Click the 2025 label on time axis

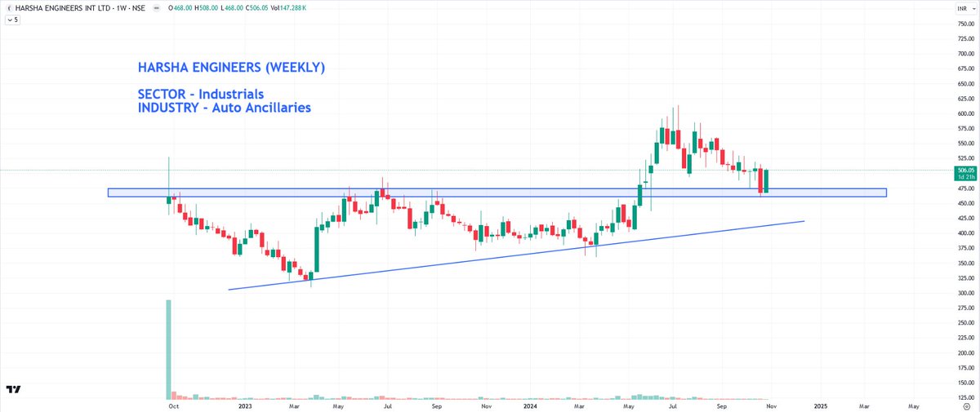tap(820, 405)
